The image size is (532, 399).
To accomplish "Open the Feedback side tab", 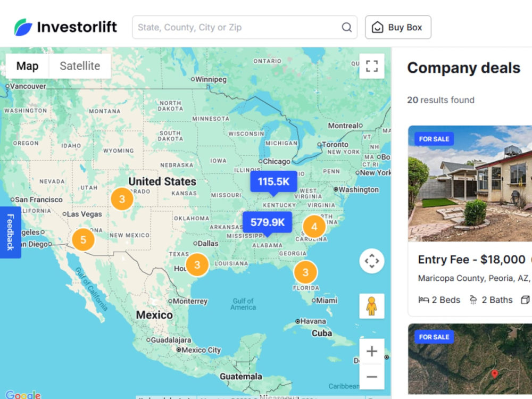I will click(x=10, y=232).
